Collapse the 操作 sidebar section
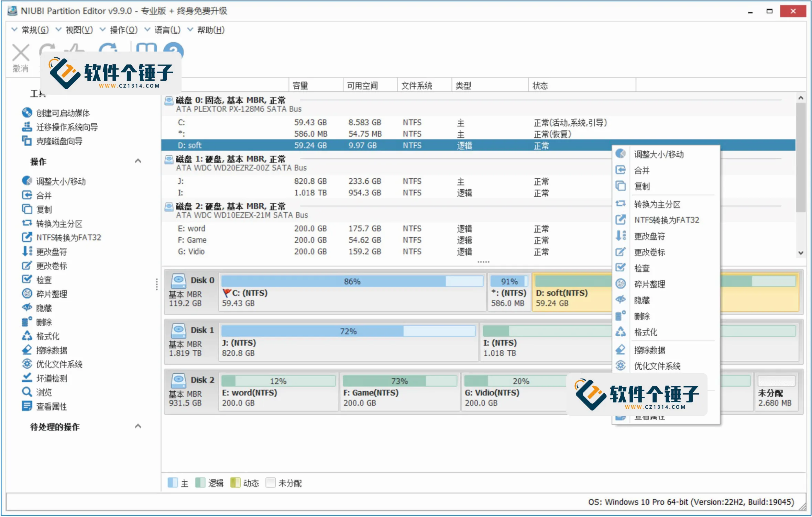The width and height of the screenshot is (812, 517). coord(138,161)
